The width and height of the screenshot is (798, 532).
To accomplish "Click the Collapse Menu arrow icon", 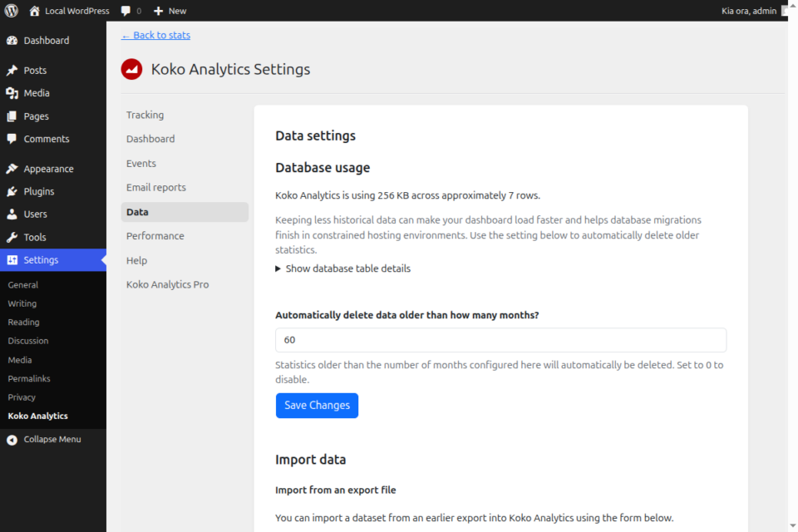I will point(12,440).
